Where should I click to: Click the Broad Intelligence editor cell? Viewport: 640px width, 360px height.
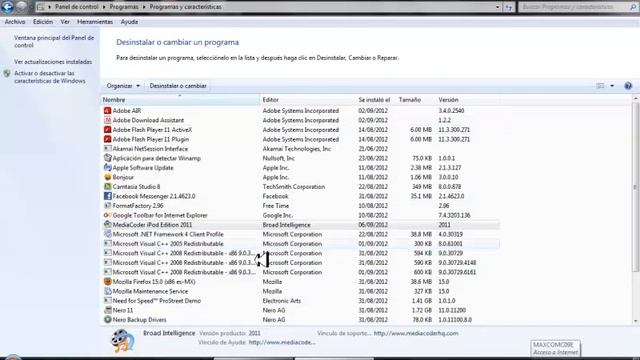click(x=286, y=224)
